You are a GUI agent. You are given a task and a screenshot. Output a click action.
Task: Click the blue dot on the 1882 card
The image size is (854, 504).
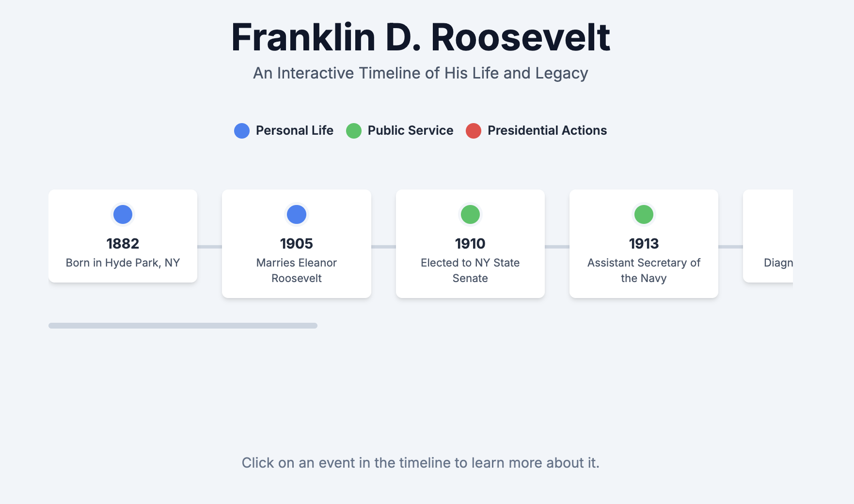pos(123,214)
